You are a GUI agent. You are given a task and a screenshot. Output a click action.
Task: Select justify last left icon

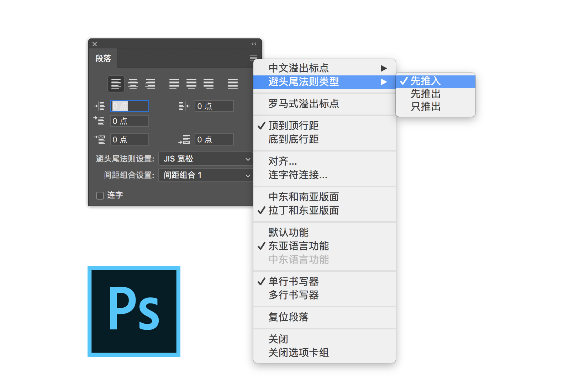click(x=174, y=84)
